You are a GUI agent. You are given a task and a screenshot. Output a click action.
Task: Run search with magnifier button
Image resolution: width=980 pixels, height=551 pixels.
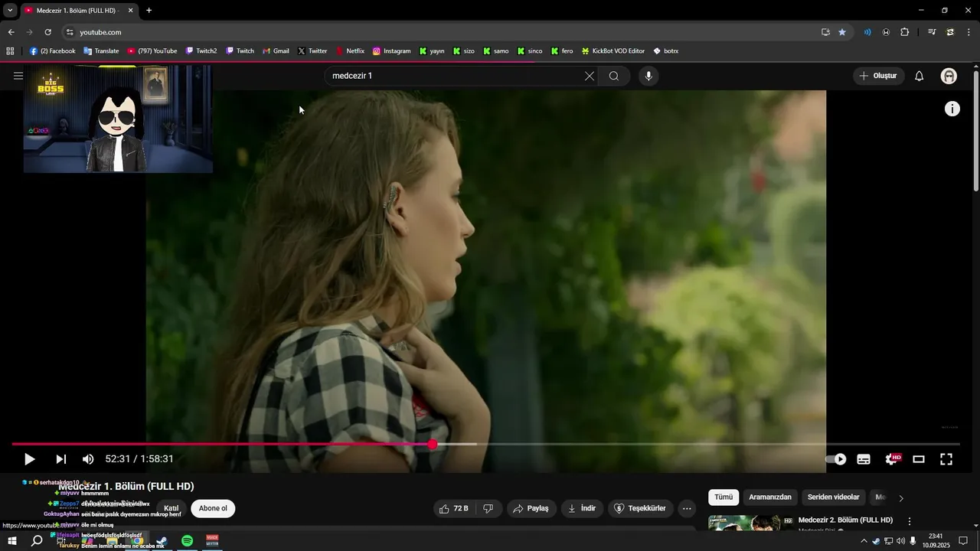point(614,76)
